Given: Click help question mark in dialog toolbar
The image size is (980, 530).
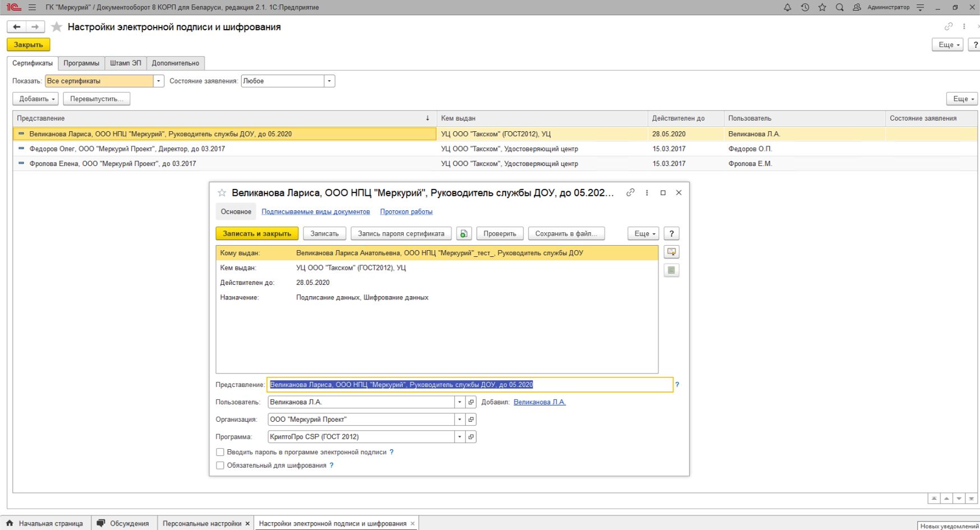Looking at the screenshot, I should [671, 233].
